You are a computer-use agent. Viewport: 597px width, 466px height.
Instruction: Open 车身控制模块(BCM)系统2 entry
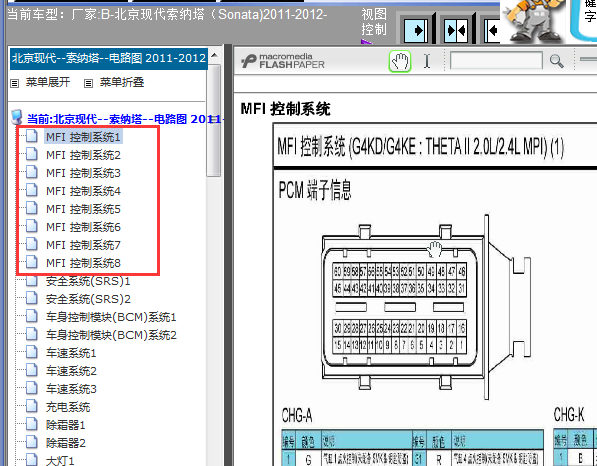click(111, 335)
